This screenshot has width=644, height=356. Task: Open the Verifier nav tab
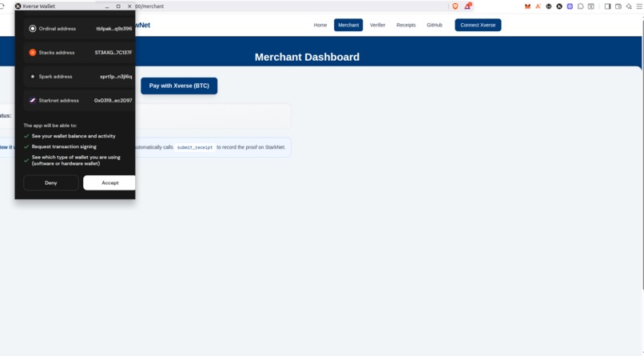(377, 25)
